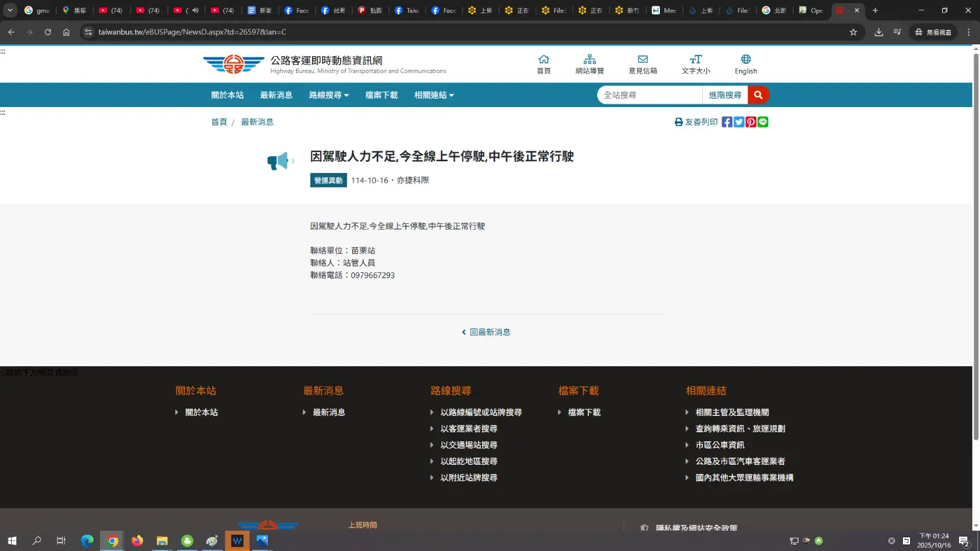Viewport: 980px width, 551px height.
Task: Open the feedback mailbox icon 意見信箱
Action: [x=642, y=64]
